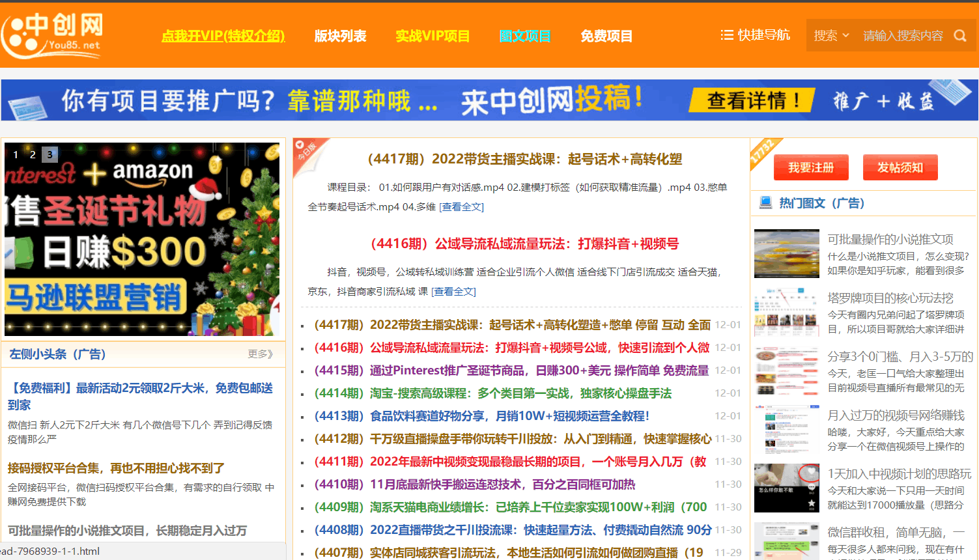This screenshot has width=979, height=560.
Task: Click date 12-01 beside the 4415期 row
Action: click(728, 370)
